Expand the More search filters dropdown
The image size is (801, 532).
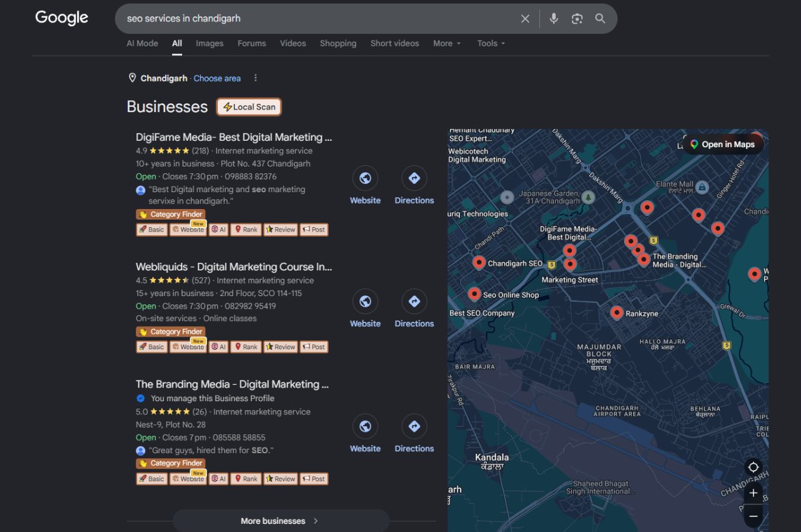click(x=447, y=43)
